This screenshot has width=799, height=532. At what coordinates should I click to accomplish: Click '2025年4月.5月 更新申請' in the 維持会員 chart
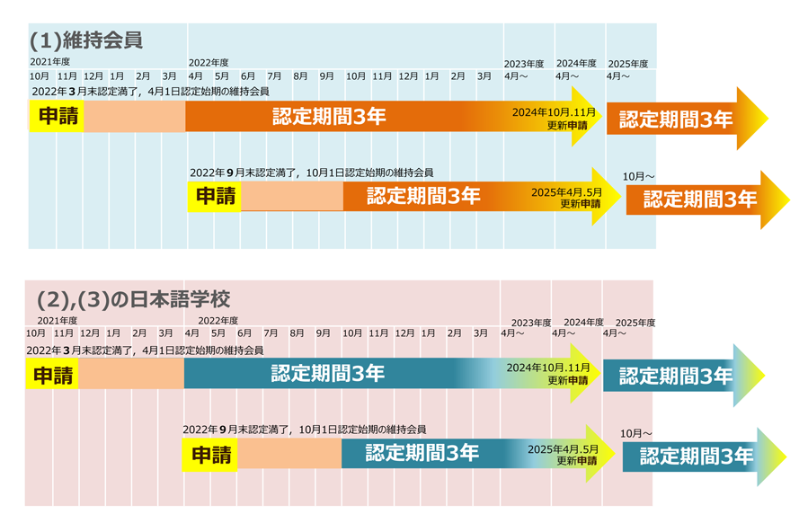566,198
